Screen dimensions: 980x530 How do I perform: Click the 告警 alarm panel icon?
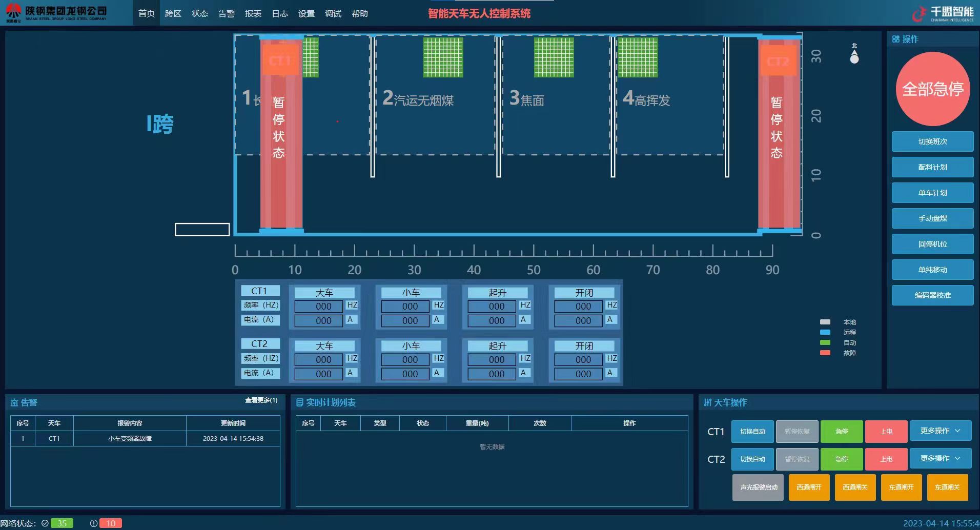14,402
